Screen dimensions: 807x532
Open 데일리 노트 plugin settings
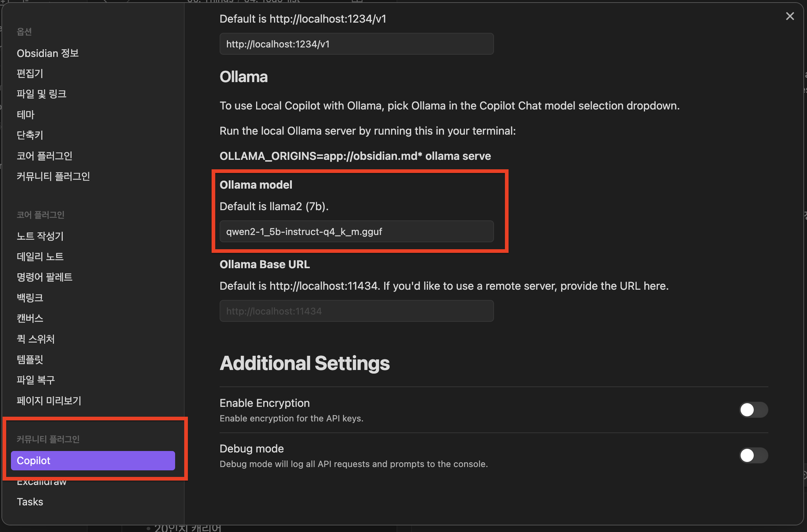coord(40,257)
